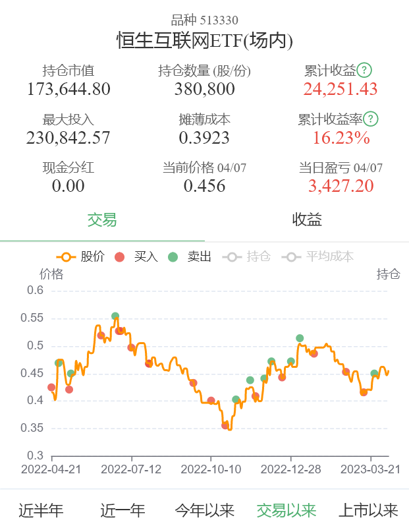Click the 最大投入 value 230,842.57
This screenshot has height=532, width=409.
(68, 138)
